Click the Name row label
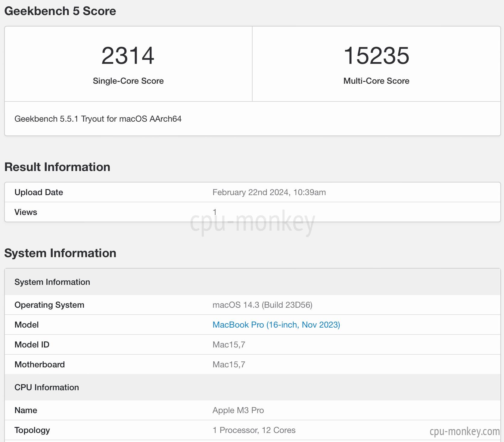This screenshot has width=504, height=442. point(26,410)
